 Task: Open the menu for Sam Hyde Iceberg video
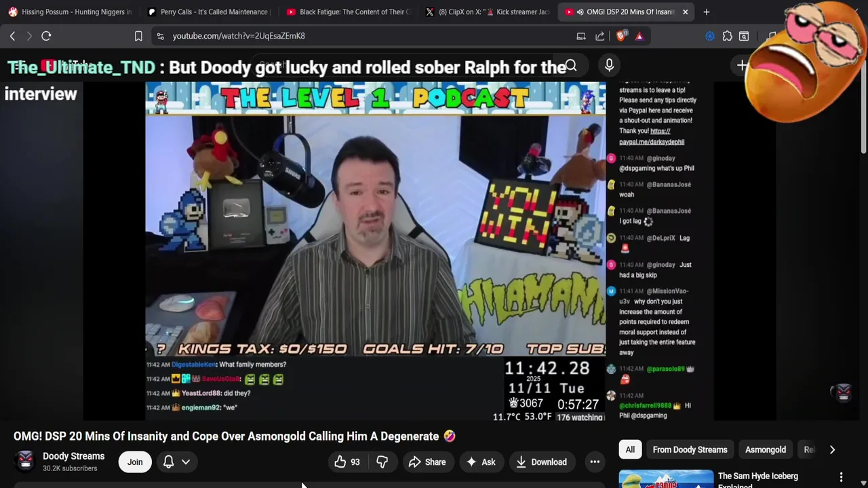point(841,477)
